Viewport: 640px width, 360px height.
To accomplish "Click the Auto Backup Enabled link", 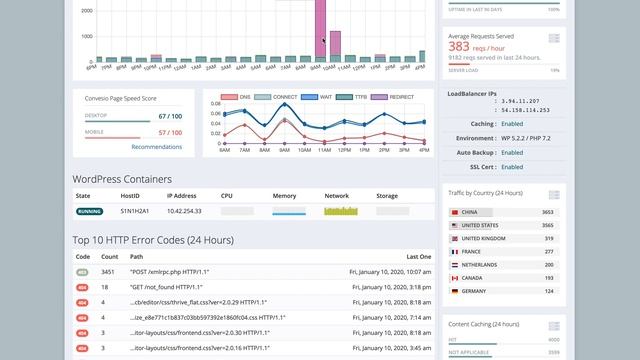I will tap(512, 153).
